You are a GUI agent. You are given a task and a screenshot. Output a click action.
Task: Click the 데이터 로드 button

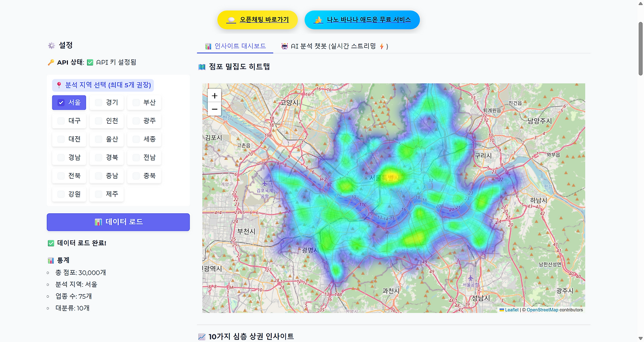(x=118, y=222)
